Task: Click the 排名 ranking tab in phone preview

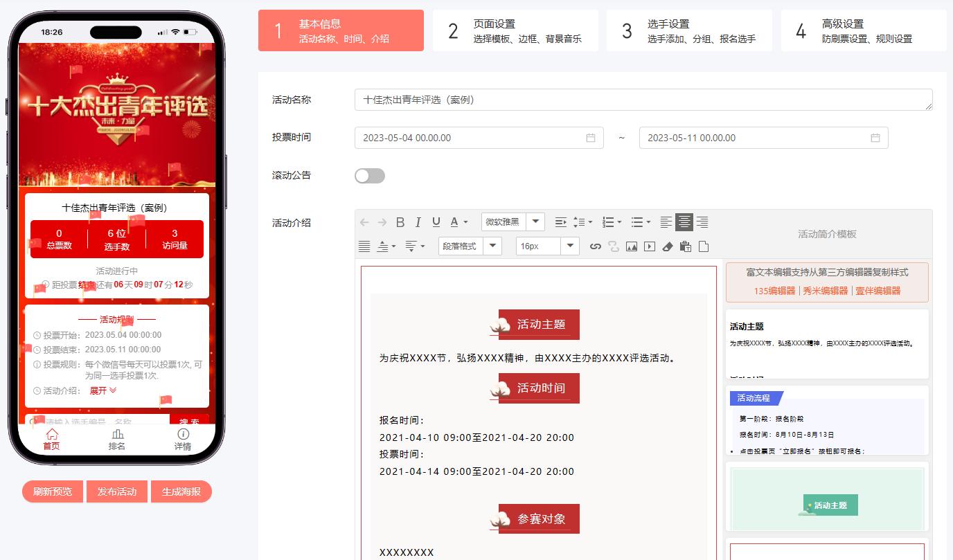Action: pos(116,439)
